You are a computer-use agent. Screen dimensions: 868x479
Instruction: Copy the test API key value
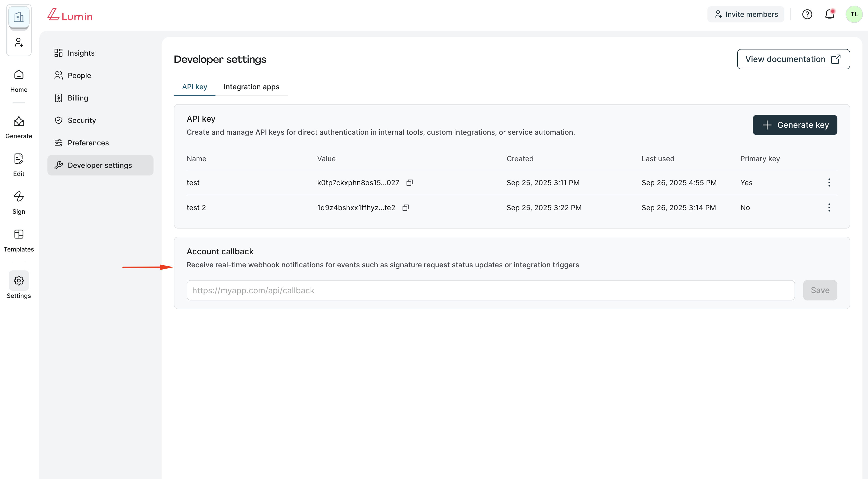tap(410, 183)
